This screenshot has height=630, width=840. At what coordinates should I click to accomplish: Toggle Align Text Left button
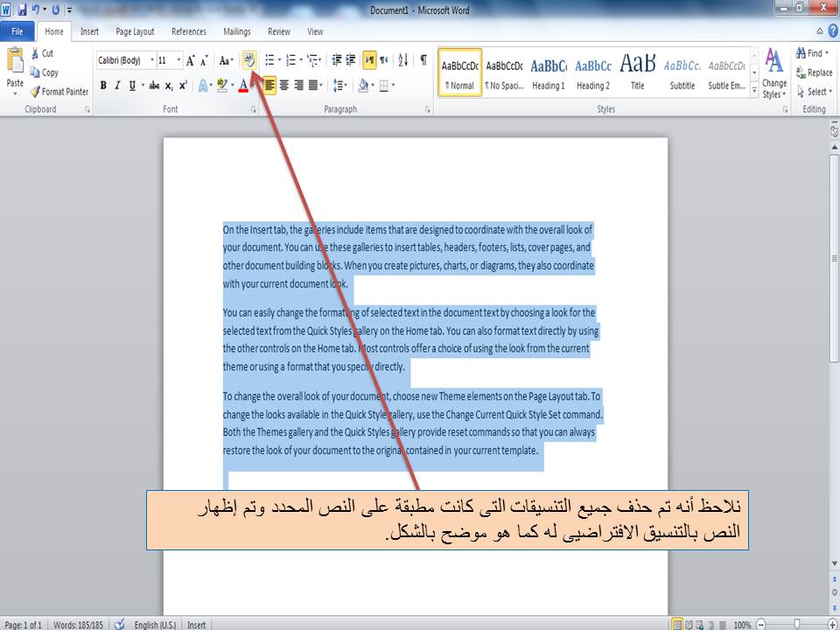pyautogui.click(x=269, y=85)
